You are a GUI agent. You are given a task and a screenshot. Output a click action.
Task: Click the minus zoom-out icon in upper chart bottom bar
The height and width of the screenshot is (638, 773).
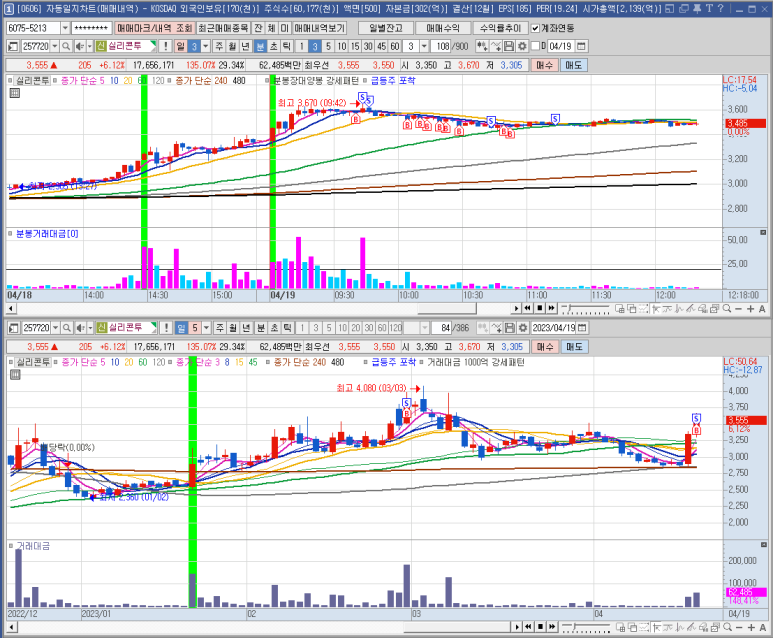coord(738,309)
